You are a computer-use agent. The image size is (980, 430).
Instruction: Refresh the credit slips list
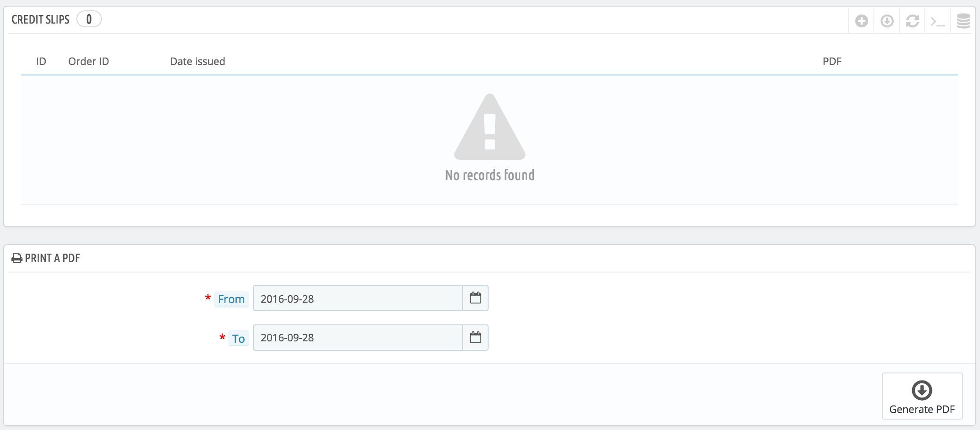click(912, 21)
